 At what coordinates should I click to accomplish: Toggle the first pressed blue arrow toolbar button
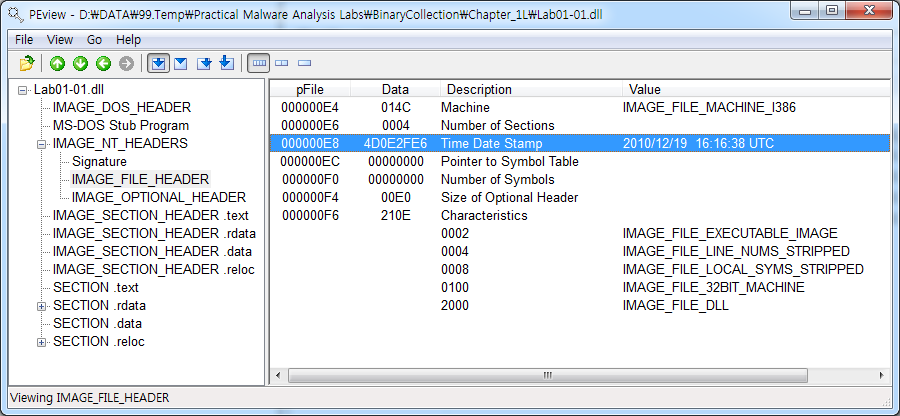158,63
